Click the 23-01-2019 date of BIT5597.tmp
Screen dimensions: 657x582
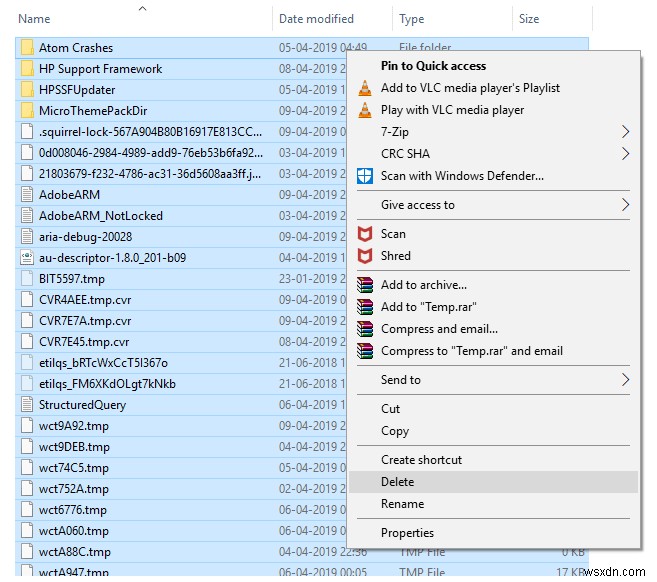(312, 279)
